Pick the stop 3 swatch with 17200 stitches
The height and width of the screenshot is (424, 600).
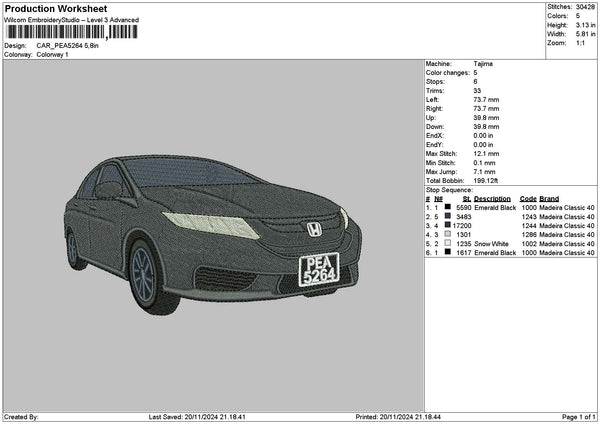[x=447, y=225]
